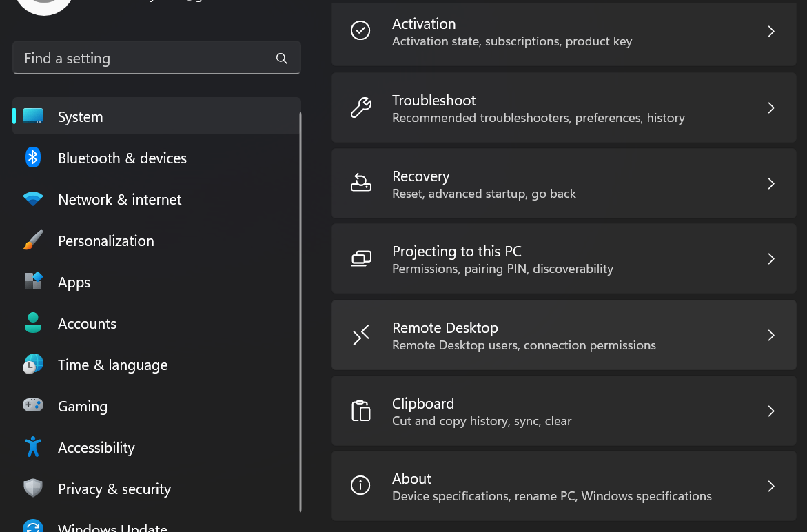The height and width of the screenshot is (532, 807).
Task: Select Apps in the sidebar
Action: (x=74, y=283)
